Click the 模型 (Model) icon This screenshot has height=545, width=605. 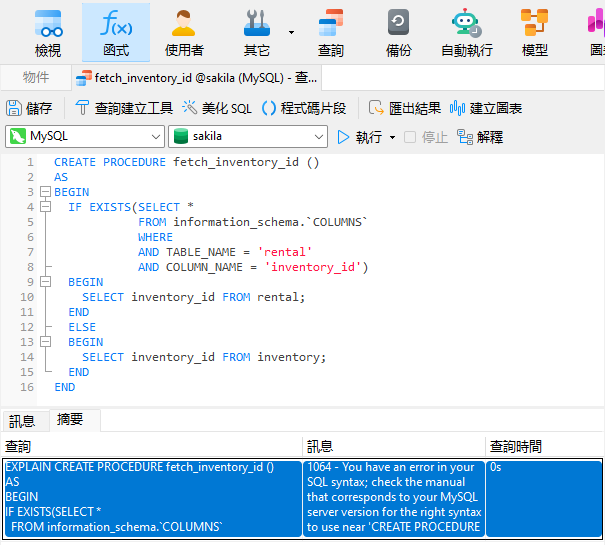(x=535, y=32)
